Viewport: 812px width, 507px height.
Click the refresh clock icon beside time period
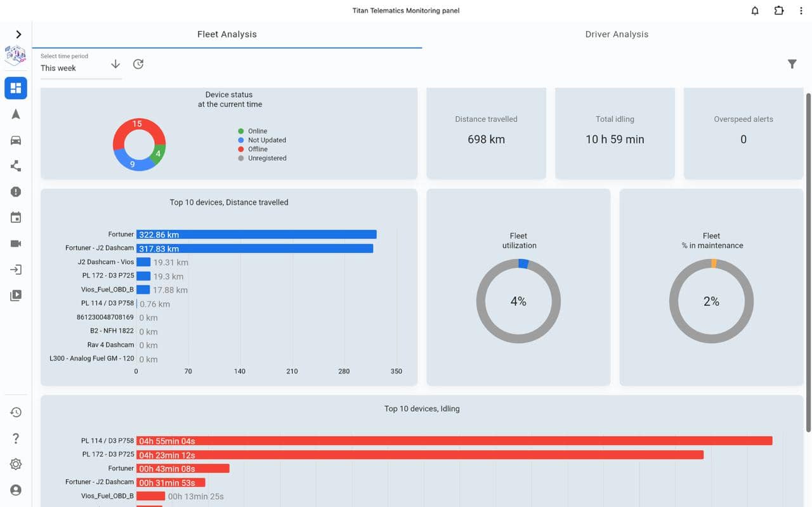[138, 64]
